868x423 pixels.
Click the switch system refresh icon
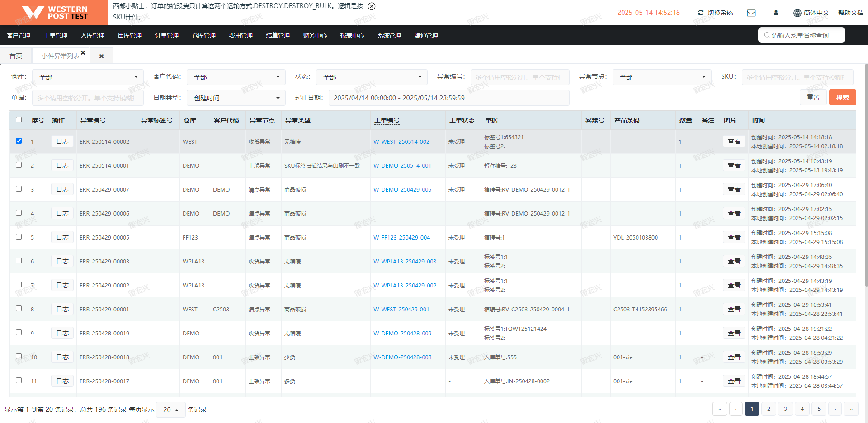click(x=701, y=13)
